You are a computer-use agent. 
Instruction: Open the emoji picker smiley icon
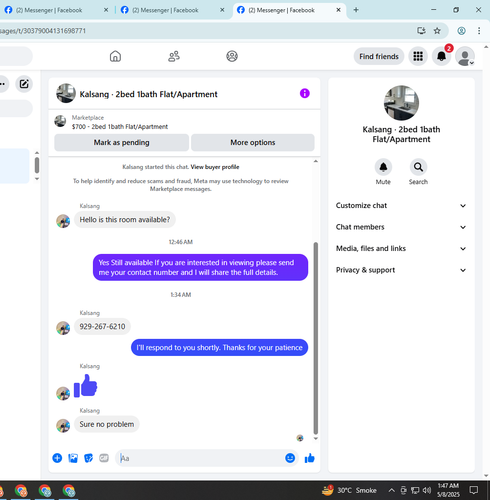coord(290,458)
